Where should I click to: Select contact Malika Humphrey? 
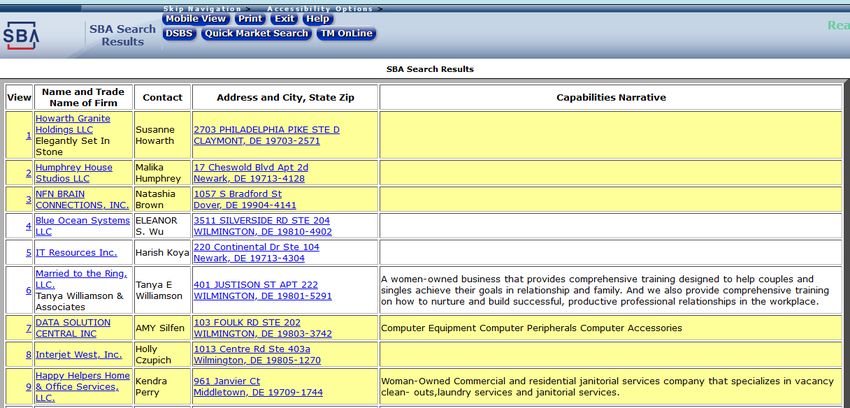[x=158, y=173]
